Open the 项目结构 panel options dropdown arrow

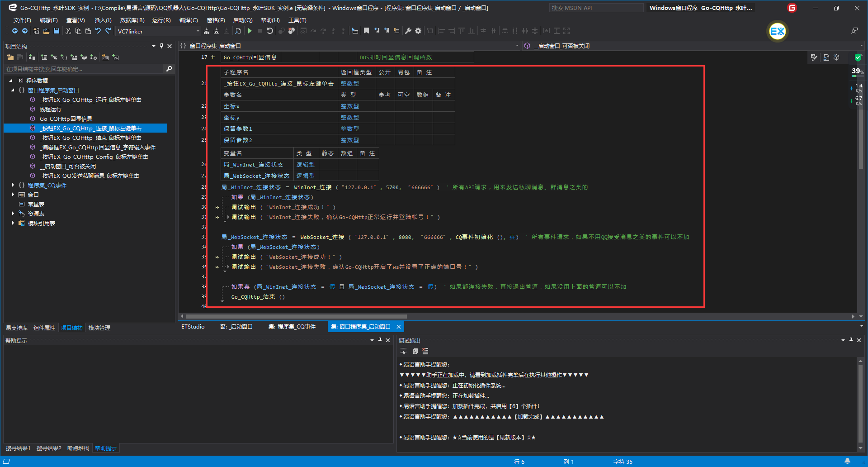click(x=154, y=46)
